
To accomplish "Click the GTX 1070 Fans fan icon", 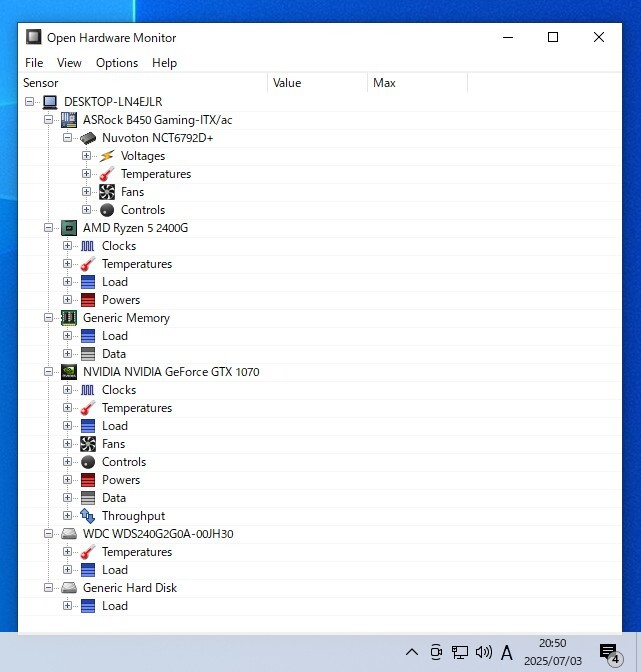I will [88, 444].
